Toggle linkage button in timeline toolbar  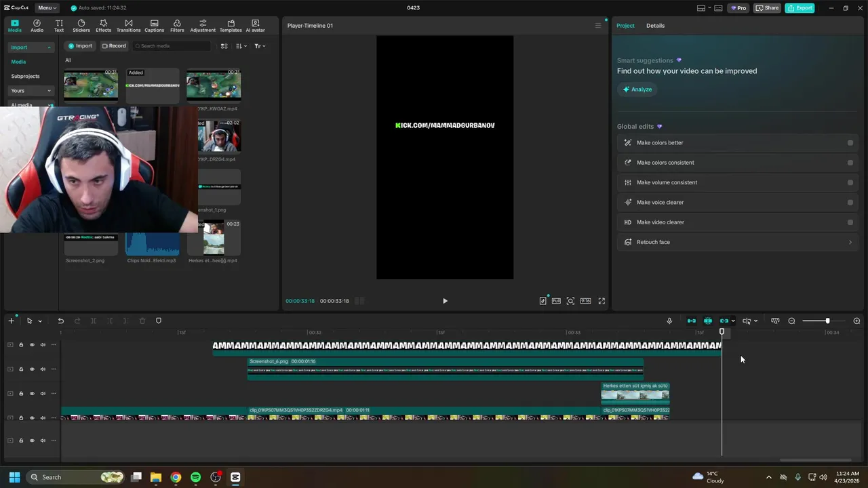click(724, 321)
